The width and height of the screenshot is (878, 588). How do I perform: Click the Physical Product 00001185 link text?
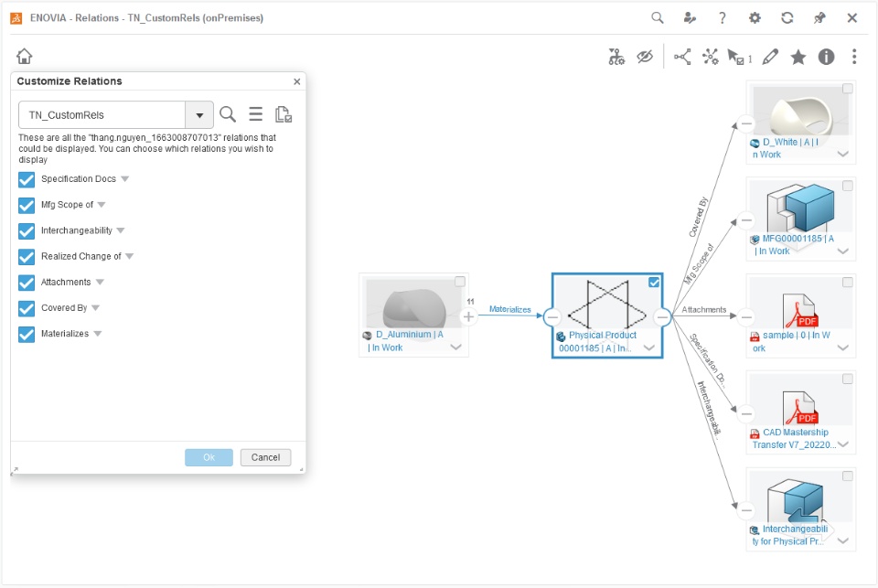597,342
